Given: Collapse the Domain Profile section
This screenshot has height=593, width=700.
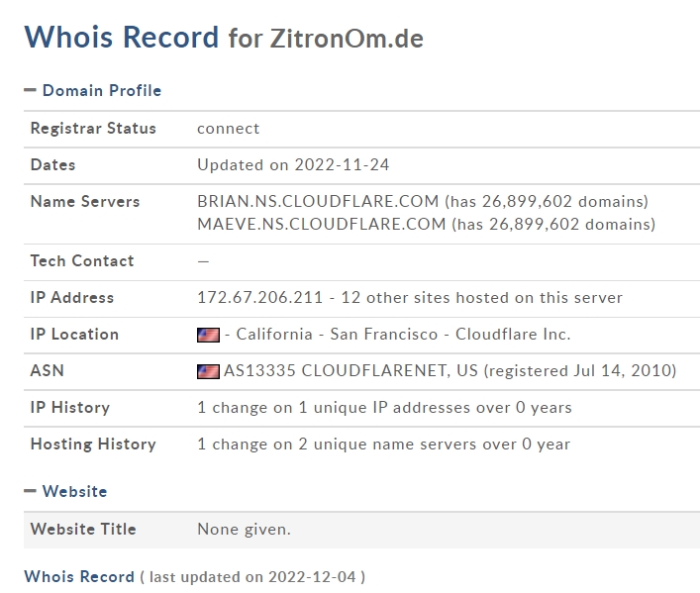Looking at the screenshot, I should point(92,91).
